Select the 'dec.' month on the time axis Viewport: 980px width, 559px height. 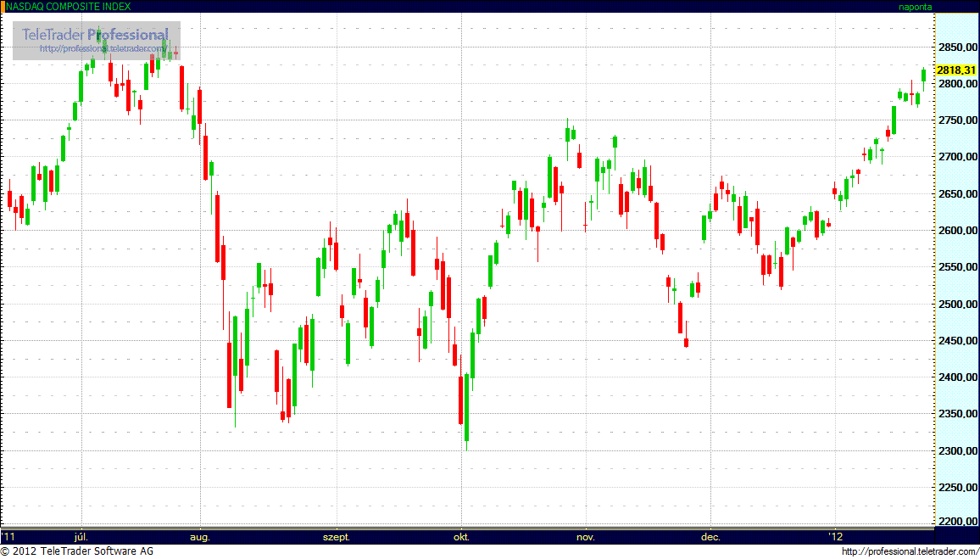tap(710, 537)
